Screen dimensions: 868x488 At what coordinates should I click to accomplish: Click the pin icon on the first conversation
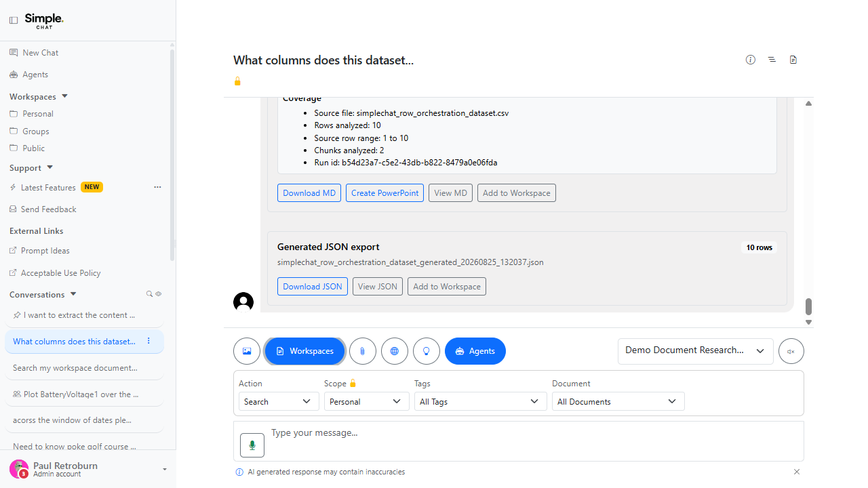point(17,315)
